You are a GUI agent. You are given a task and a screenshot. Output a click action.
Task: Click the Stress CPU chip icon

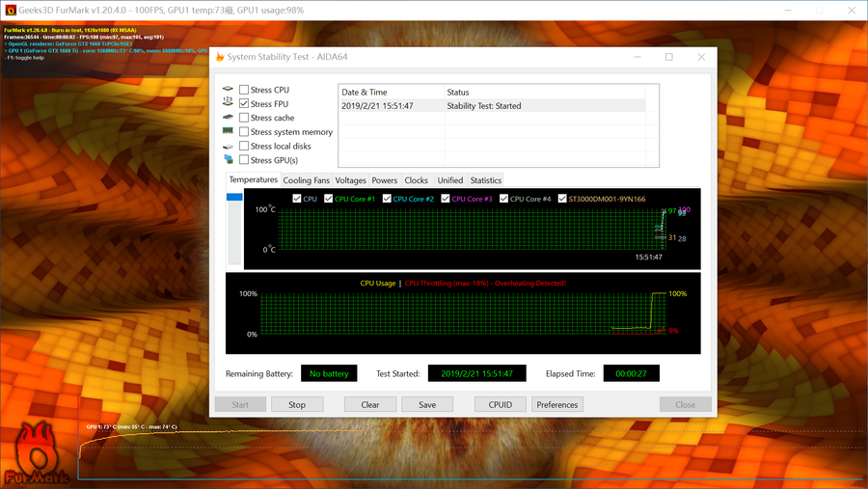(x=228, y=89)
